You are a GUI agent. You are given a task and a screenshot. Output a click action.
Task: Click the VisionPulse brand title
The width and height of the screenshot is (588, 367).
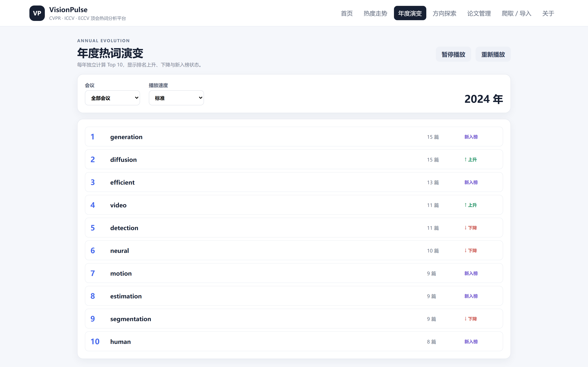tap(68, 10)
